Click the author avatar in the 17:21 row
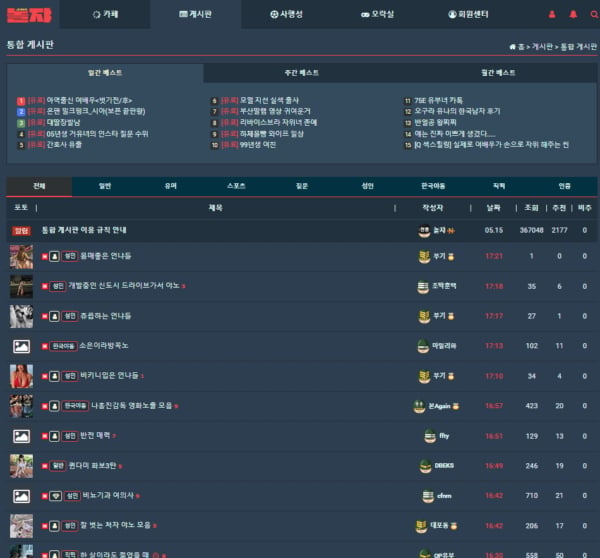The height and width of the screenshot is (558, 600). point(424,256)
